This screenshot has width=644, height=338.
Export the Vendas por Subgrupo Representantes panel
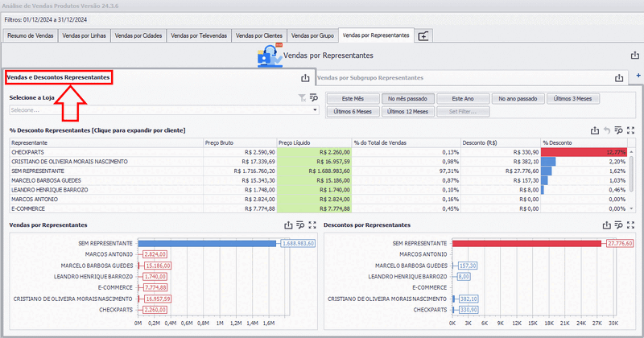619,77
